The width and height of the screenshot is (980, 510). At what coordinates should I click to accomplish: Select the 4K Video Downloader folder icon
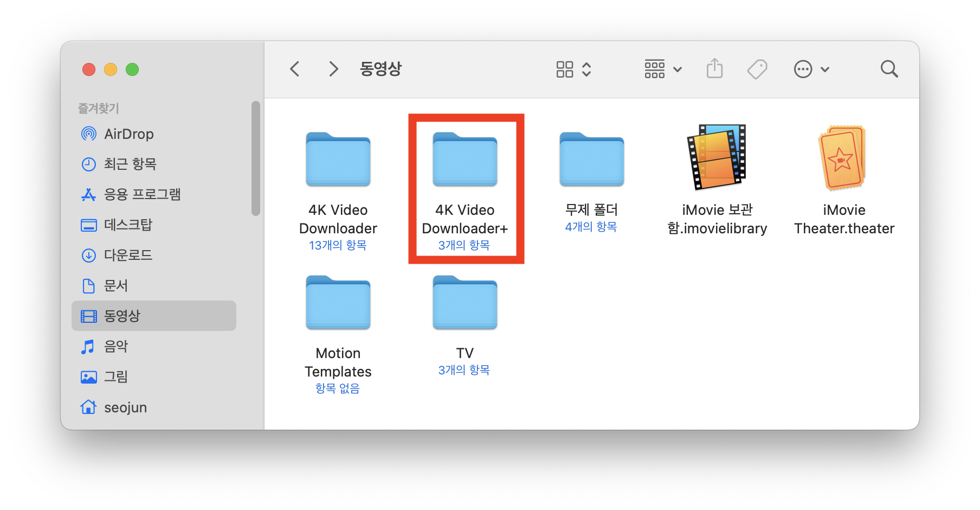point(338,159)
